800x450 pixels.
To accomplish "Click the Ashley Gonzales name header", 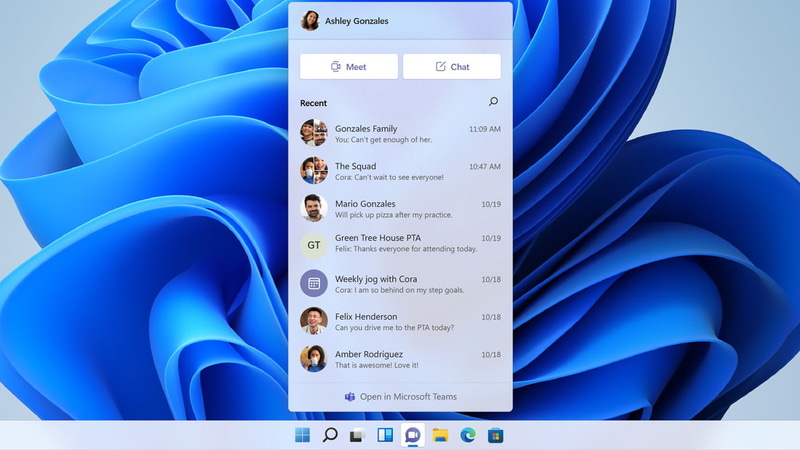I will tap(357, 21).
